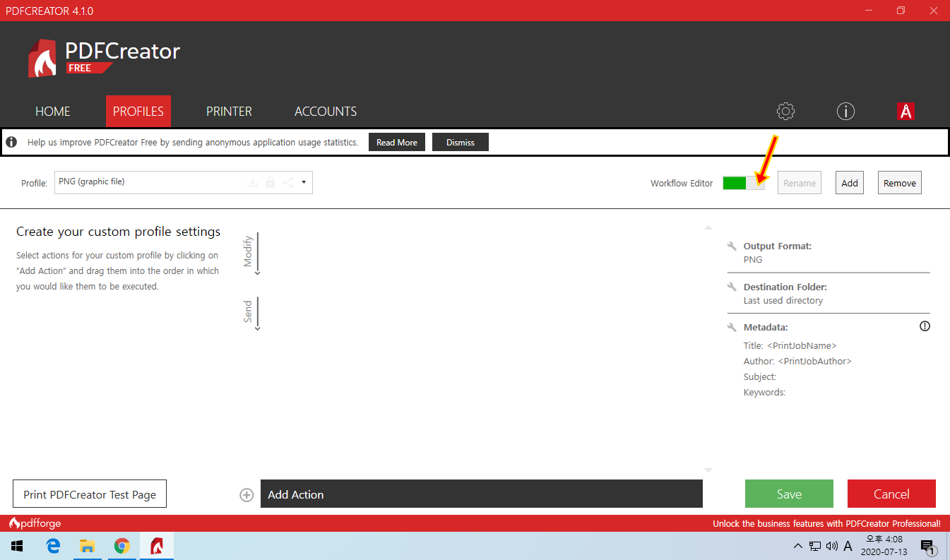Click the Title <PrintJobName> metadata line
Image resolution: width=950 pixels, height=560 pixels.
pos(790,346)
